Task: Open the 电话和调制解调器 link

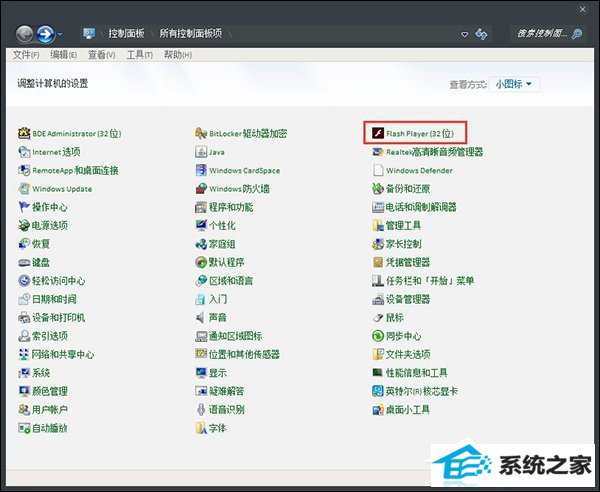Action: click(421, 207)
